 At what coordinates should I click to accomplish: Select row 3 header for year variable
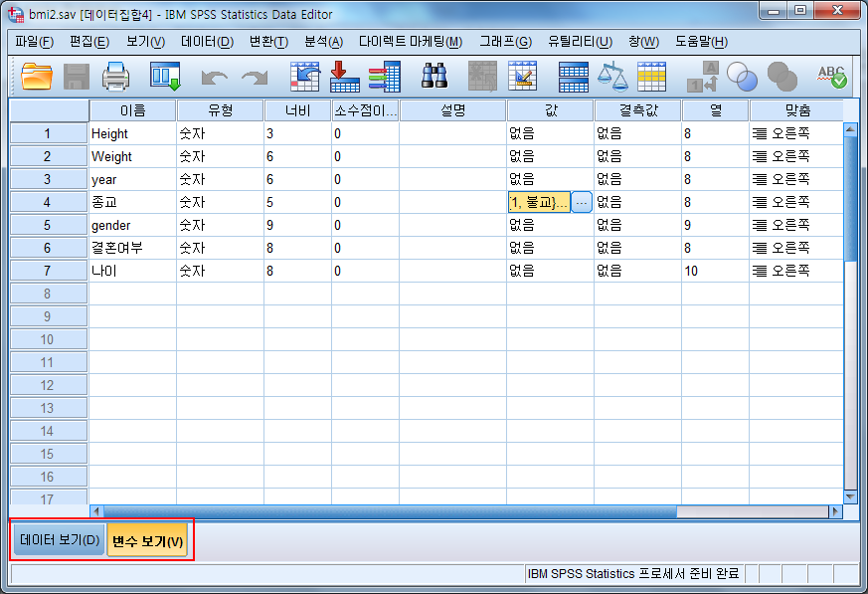(x=48, y=179)
